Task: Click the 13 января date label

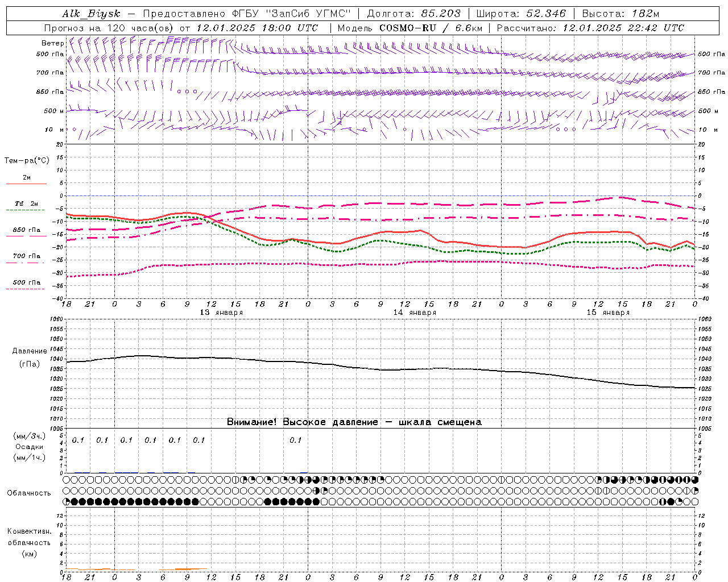Action: pos(221,313)
